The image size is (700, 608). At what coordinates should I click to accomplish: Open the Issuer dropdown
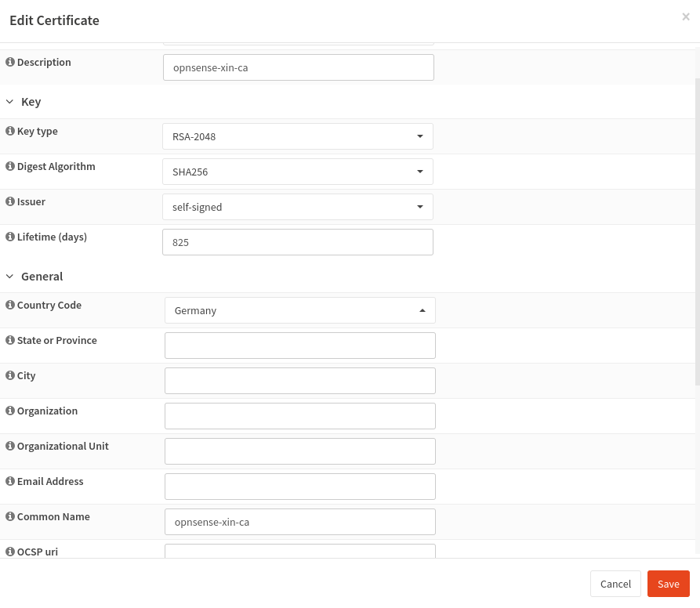298,207
